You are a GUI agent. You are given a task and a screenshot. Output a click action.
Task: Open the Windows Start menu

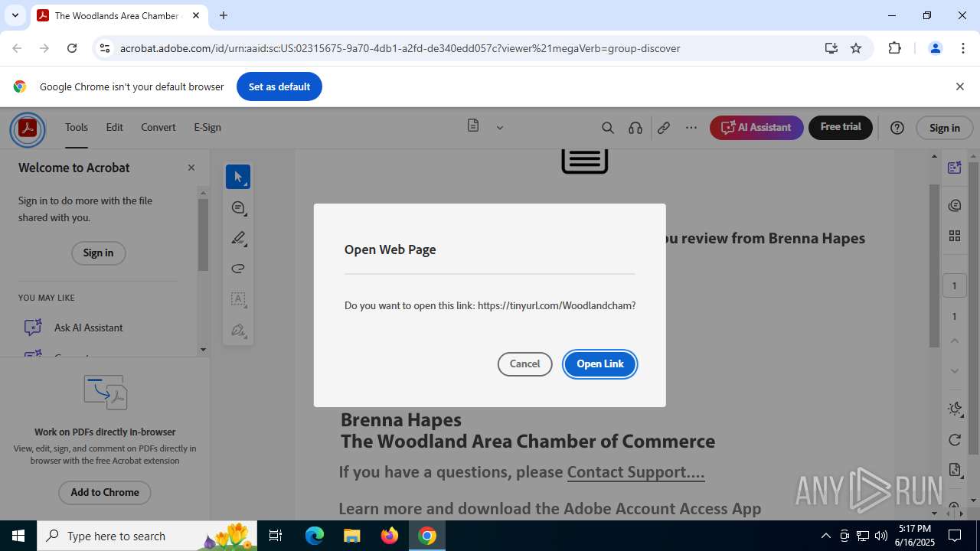coord(18,536)
